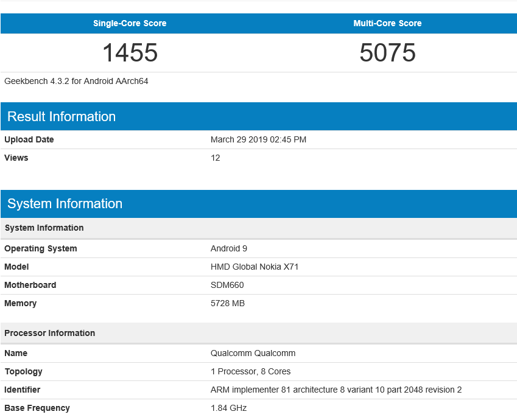Screen dimensions: 517x420
Task: Click the date March 29 2019 02:45 PM
Action: pyautogui.click(x=258, y=139)
